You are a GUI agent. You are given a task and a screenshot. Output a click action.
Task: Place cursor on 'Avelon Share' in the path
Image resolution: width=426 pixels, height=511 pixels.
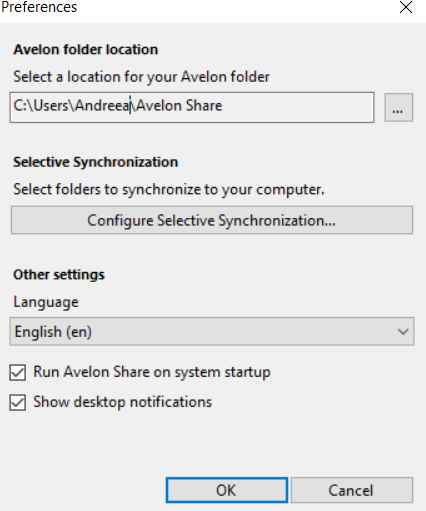click(179, 106)
